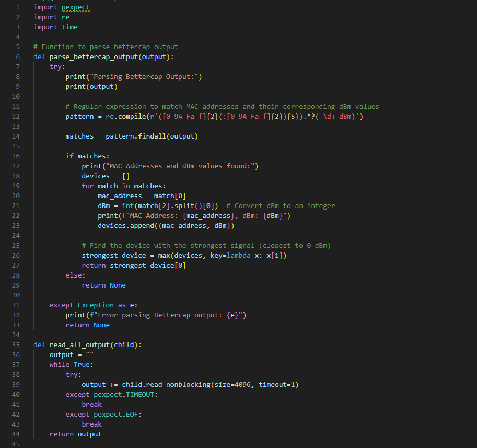Click the comment '# Function to parse bettercap output'
The image size is (477, 448).
pyautogui.click(x=106, y=47)
